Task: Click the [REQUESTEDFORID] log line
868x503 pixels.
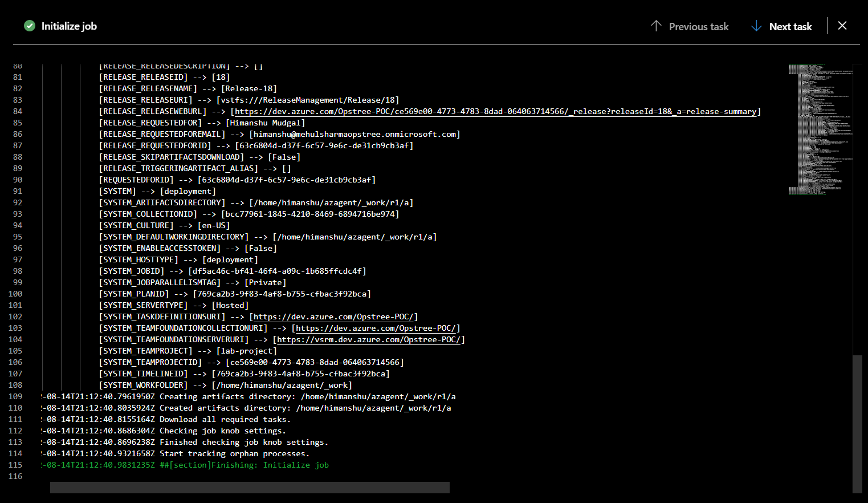Action: click(x=237, y=180)
